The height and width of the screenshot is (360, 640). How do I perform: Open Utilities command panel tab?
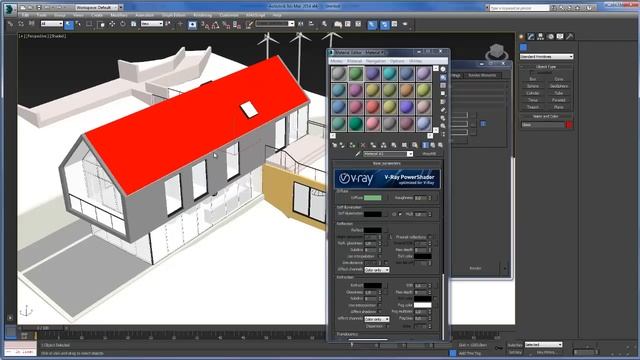pos(570,37)
